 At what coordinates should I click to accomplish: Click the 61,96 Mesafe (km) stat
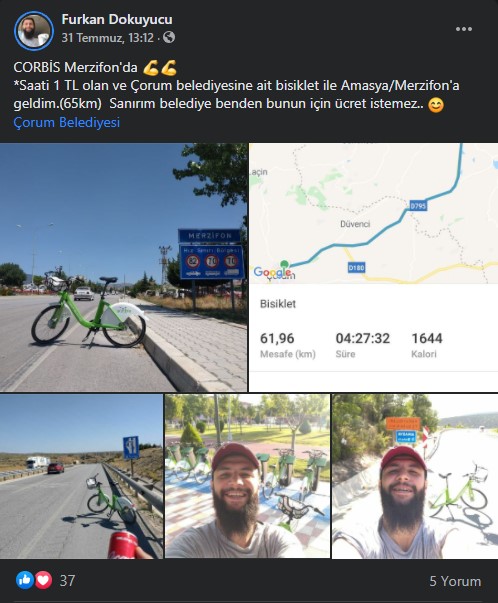288,345
